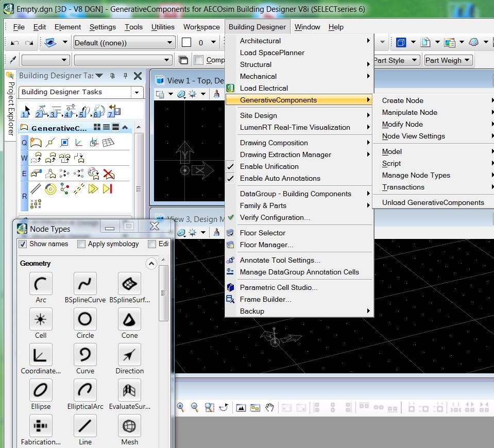Choose the BSplineCurve node type

(85, 284)
